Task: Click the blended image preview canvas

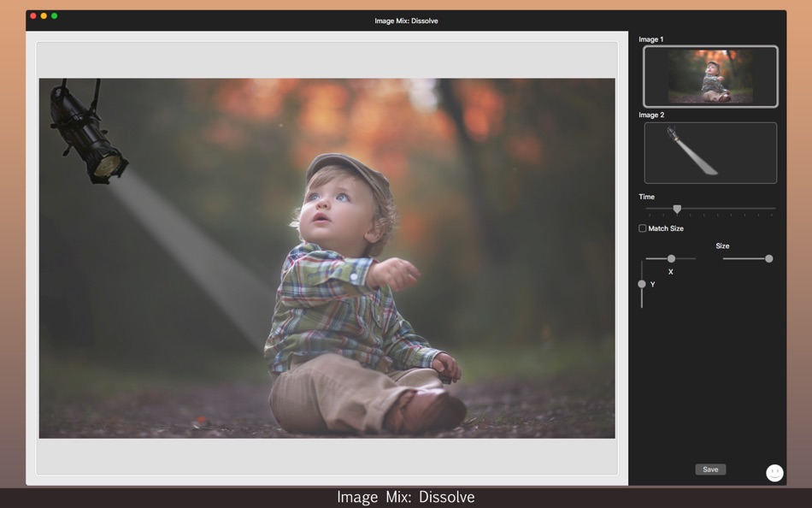Action: coord(327,258)
